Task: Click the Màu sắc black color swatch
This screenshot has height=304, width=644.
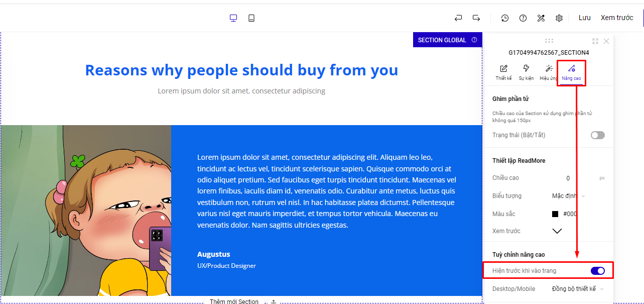Action: tap(555, 214)
